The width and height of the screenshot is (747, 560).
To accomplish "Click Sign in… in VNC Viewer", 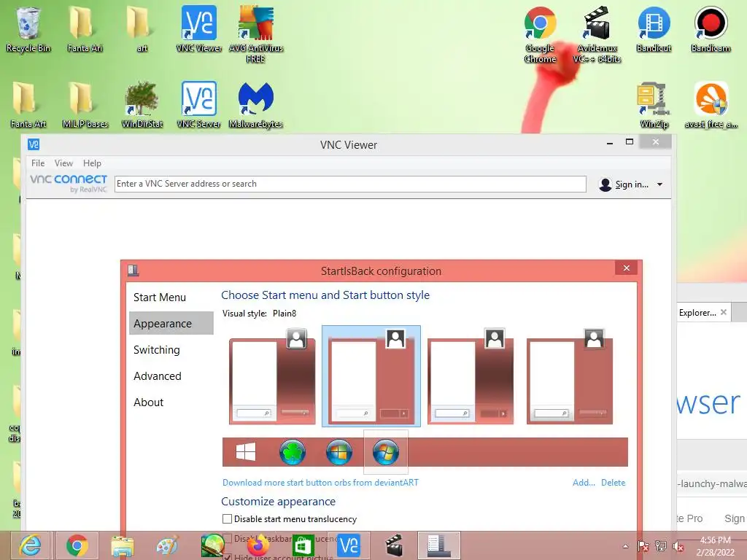I will point(632,184).
